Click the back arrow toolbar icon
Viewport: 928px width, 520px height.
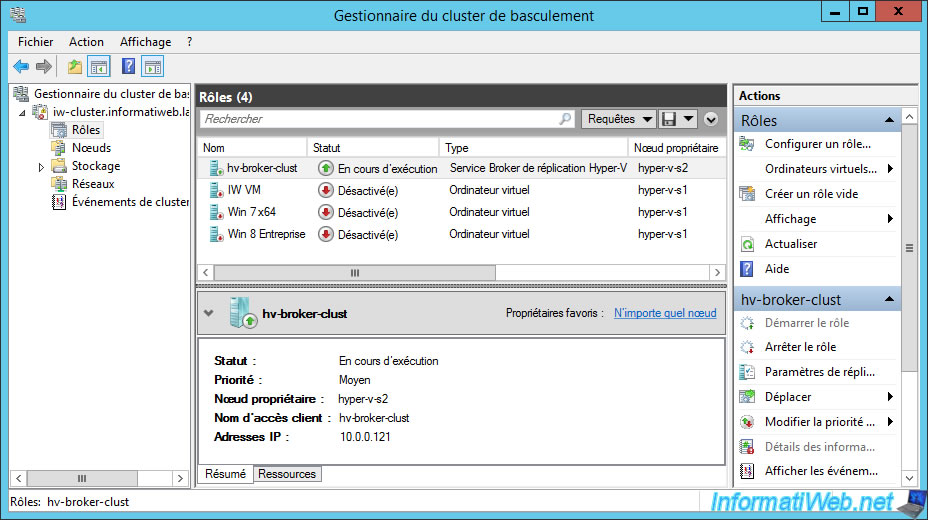pyautogui.click(x=21, y=67)
